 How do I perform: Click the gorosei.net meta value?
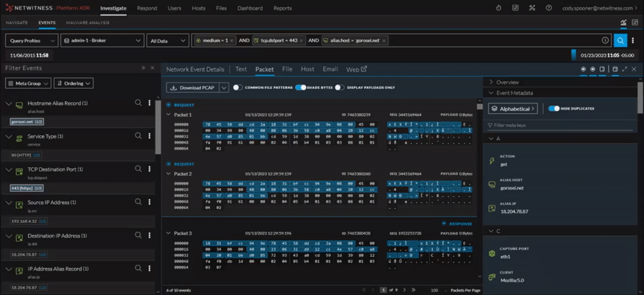tap(21, 121)
